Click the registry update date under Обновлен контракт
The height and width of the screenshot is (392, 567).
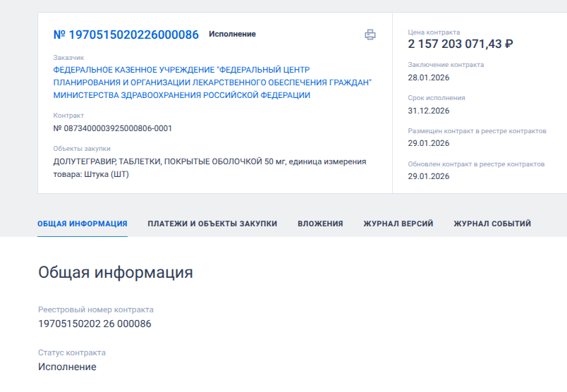[428, 176]
